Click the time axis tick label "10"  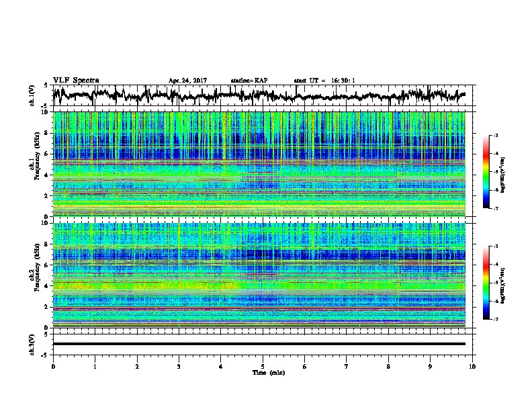point(472,367)
